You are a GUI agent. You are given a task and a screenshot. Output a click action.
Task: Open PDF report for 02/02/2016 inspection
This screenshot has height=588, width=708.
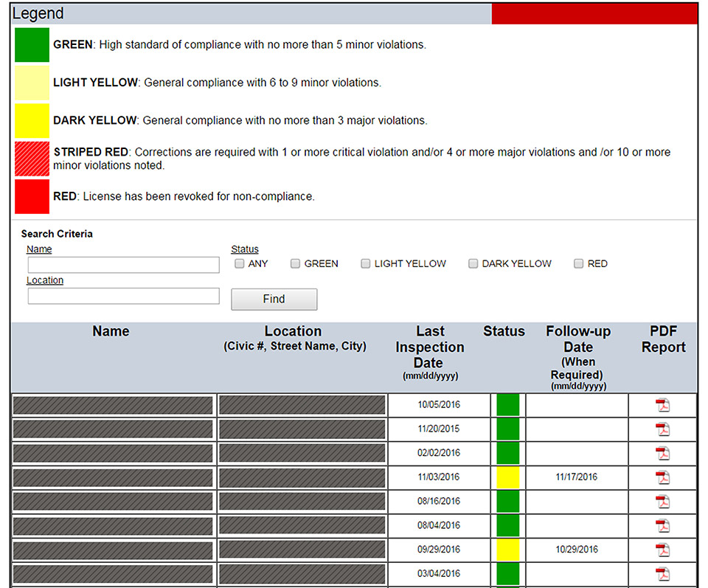(662, 453)
